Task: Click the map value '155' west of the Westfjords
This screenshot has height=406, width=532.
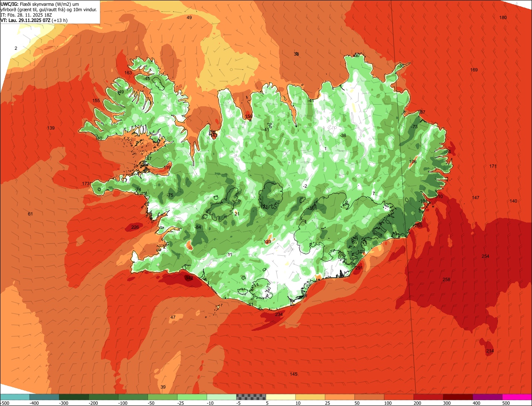Action: [96, 101]
